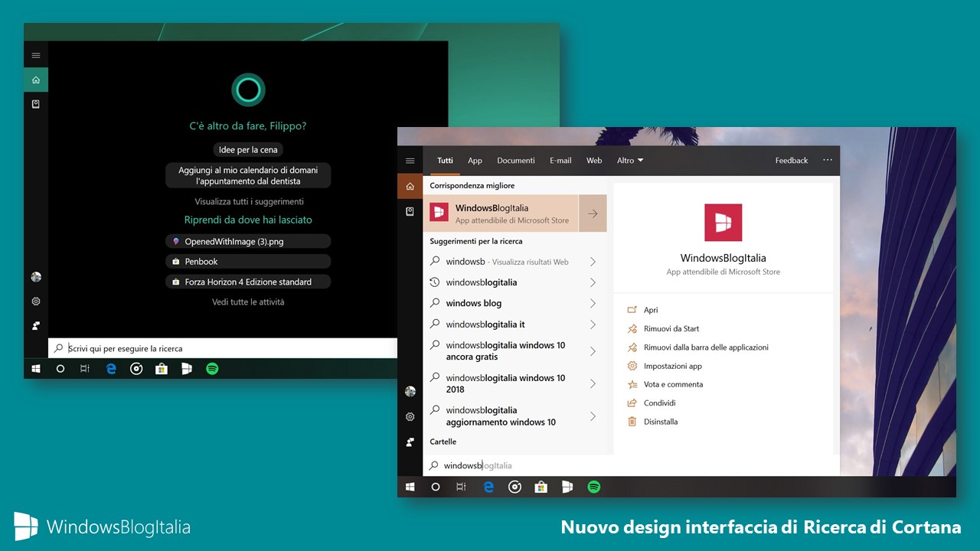Open user avatar in light search sidebar
980x551 pixels.
[x=410, y=391]
